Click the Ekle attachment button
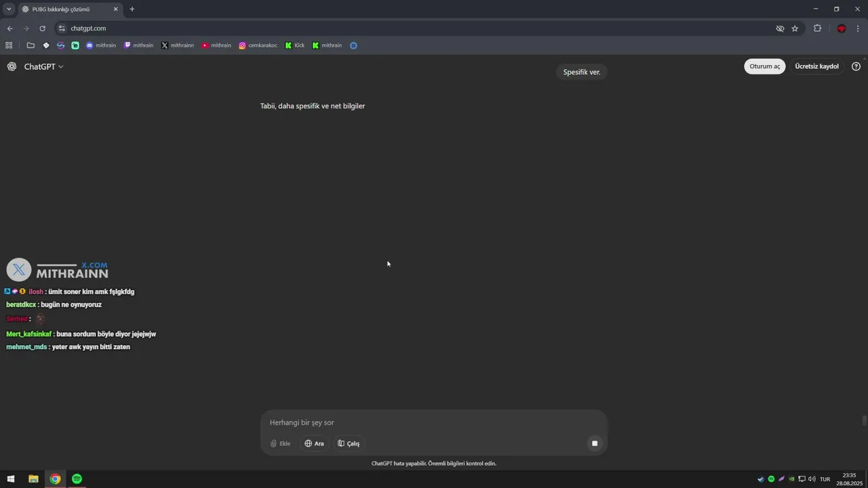 [280, 443]
